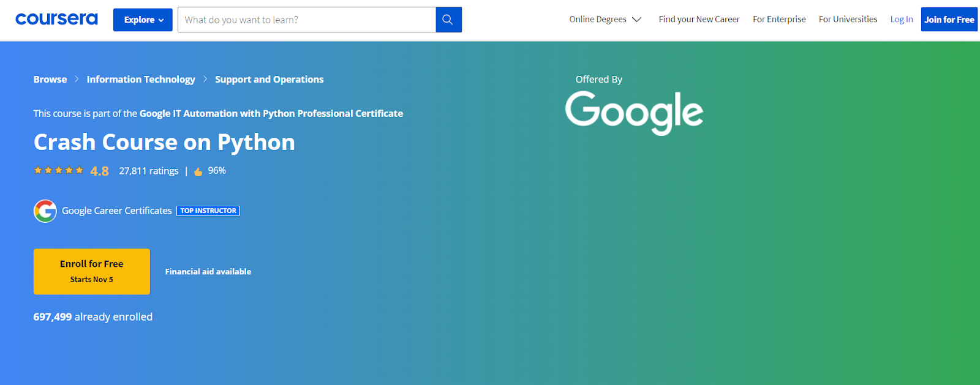Click the Log In link

pyautogui.click(x=902, y=20)
